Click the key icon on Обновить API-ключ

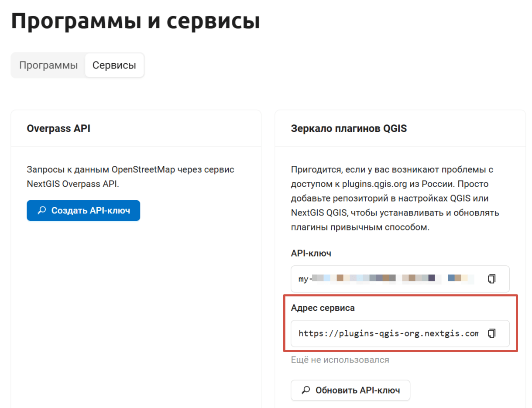(x=306, y=390)
